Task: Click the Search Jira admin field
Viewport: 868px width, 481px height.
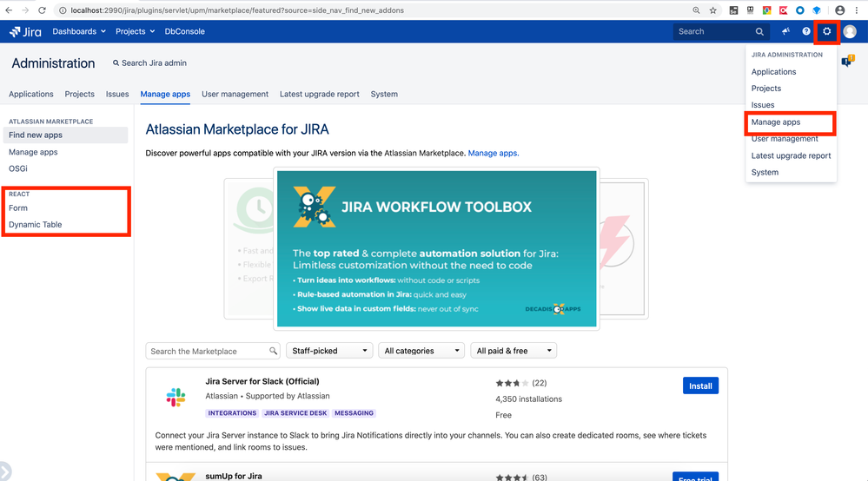Action: coord(150,63)
